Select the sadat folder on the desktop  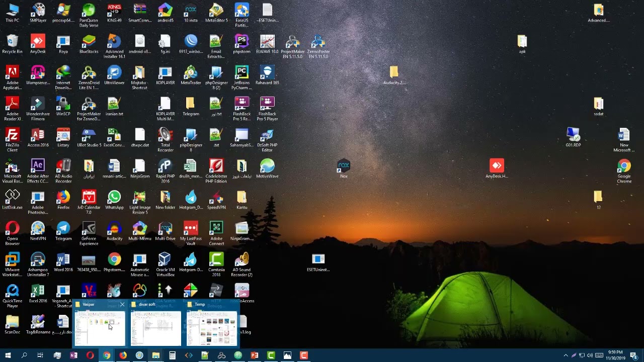point(598,107)
